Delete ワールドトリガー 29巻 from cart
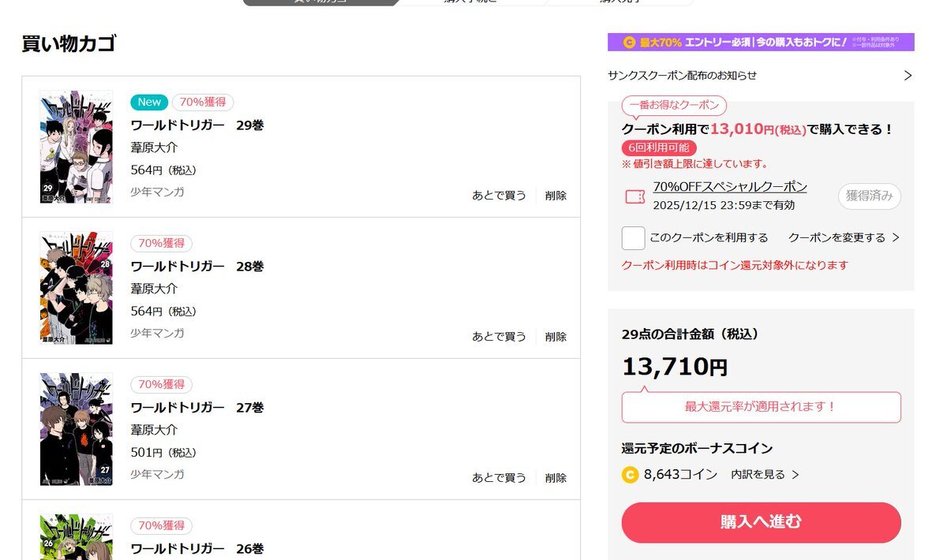Screen dimensions: 947x560 coord(556,196)
